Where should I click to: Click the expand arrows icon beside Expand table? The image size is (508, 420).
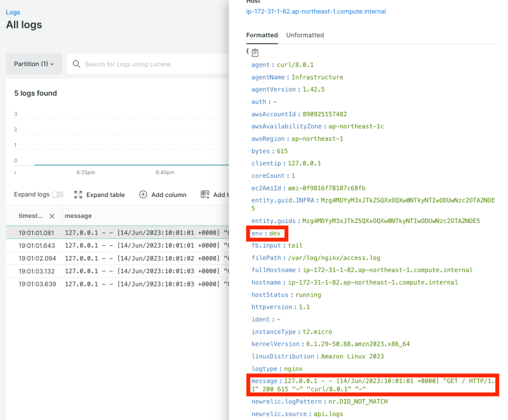pos(77,194)
